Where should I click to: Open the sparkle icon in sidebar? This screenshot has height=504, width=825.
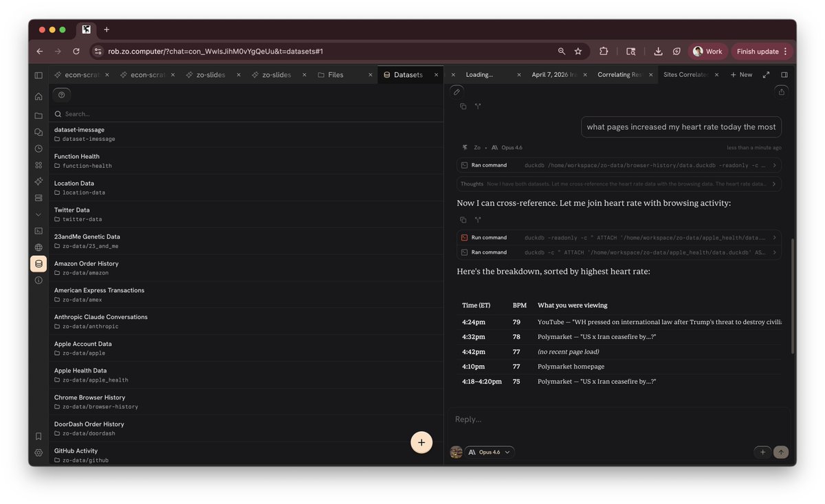click(x=38, y=182)
